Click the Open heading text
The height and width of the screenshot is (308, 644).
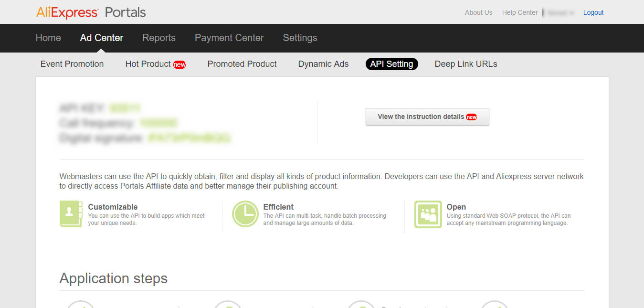(x=456, y=207)
